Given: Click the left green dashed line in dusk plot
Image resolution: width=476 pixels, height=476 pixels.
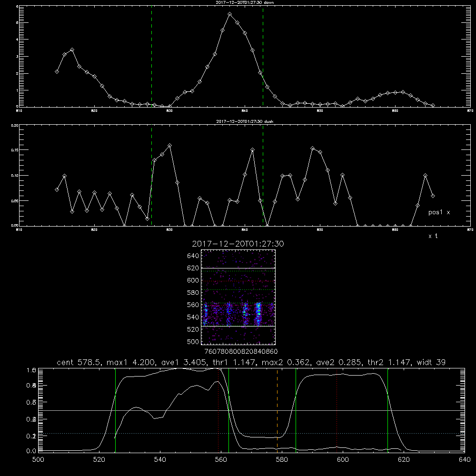Looking at the screenshot, I should (x=151, y=175).
